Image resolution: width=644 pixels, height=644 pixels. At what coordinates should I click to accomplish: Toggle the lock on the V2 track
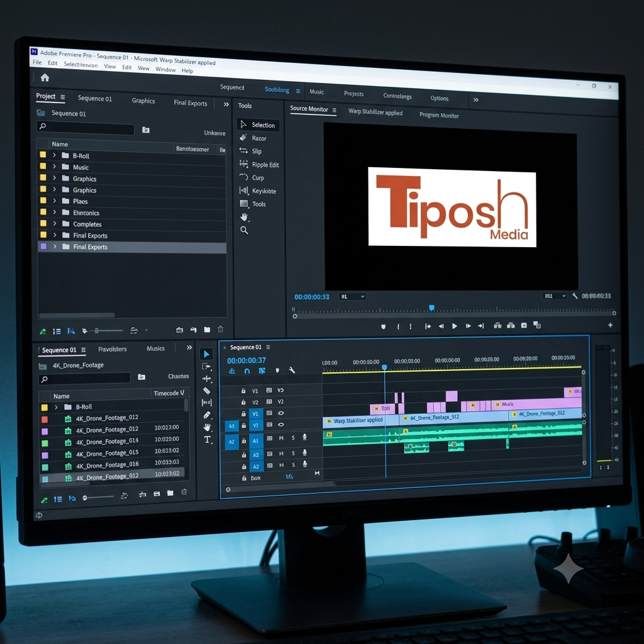click(x=243, y=402)
